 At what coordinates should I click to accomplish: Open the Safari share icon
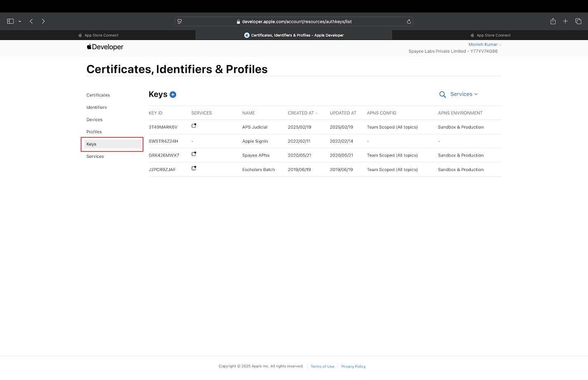tap(553, 21)
